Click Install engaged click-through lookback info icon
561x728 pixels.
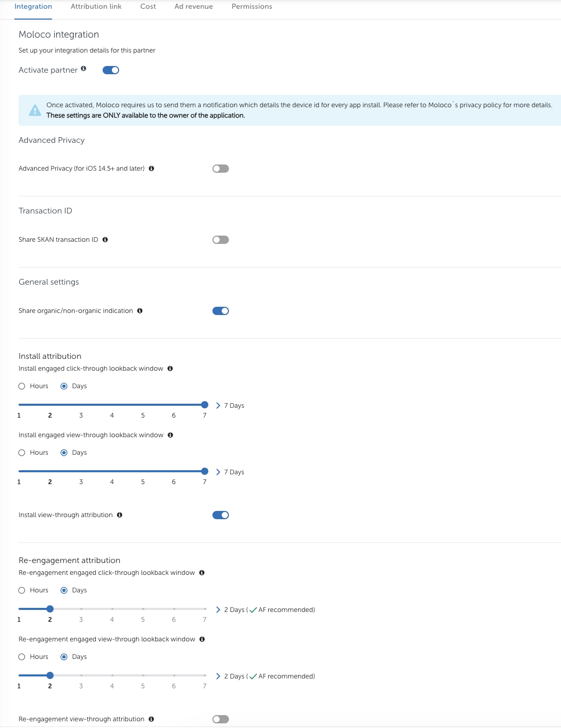pos(170,369)
